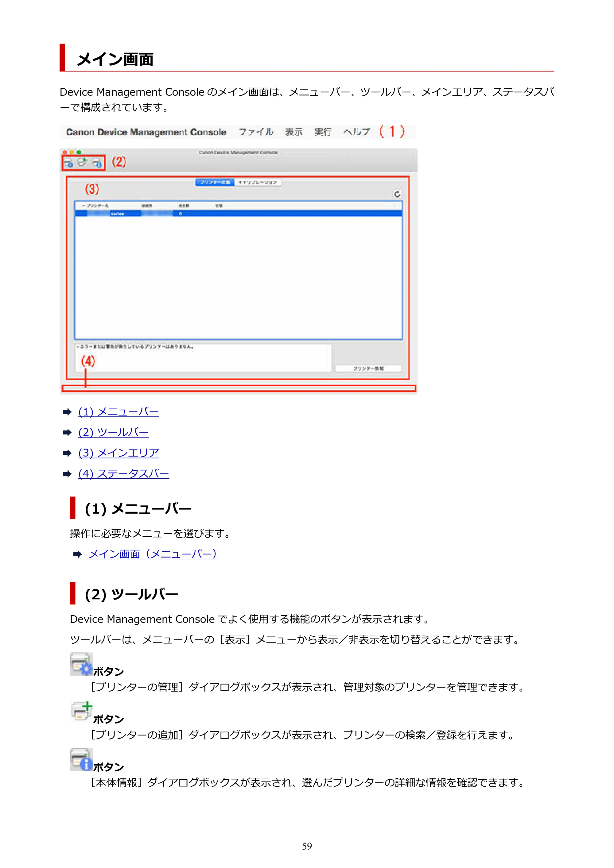Click the large printer-with-info button image
Image resolution: width=614 pixels, height=868 pixels.
pyautogui.click(x=81, y=759)
